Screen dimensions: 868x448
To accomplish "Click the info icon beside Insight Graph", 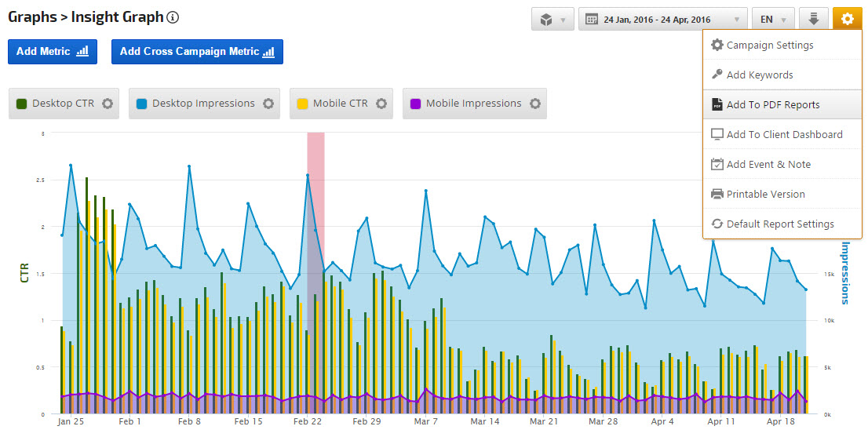I will tap(173, 17).
